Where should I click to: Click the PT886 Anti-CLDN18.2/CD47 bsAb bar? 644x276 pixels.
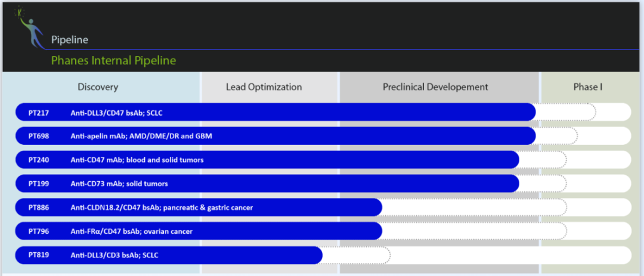pos(199,207)
